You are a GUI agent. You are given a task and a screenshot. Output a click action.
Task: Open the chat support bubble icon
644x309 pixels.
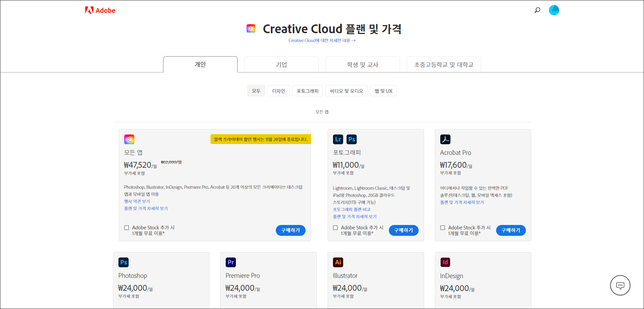pos(620,285)
